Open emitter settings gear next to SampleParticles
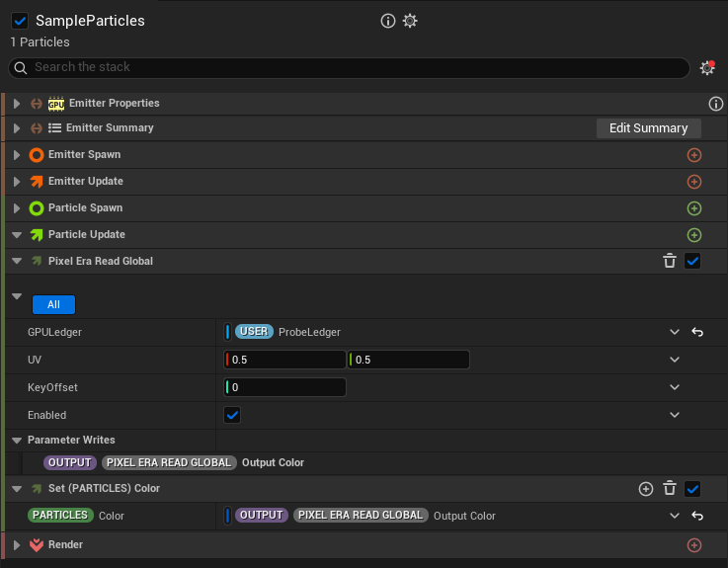This screenshot has height=568, width=728. (410, 21)
